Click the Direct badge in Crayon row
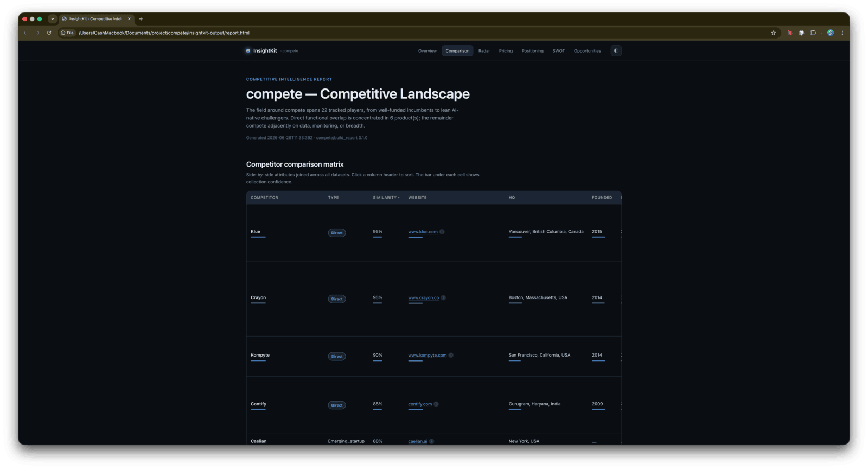 coord(337,299)
